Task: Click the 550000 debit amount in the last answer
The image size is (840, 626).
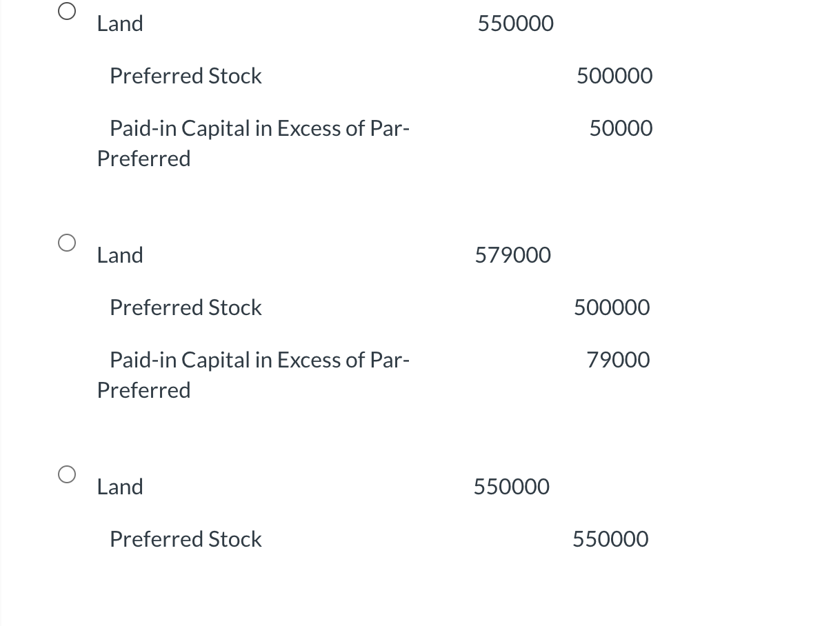Action: [512, 487]
